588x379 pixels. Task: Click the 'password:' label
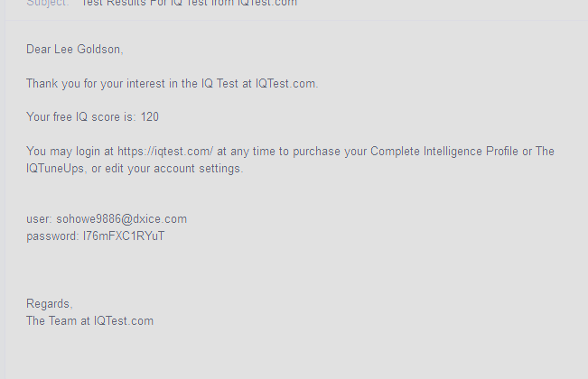52,236
